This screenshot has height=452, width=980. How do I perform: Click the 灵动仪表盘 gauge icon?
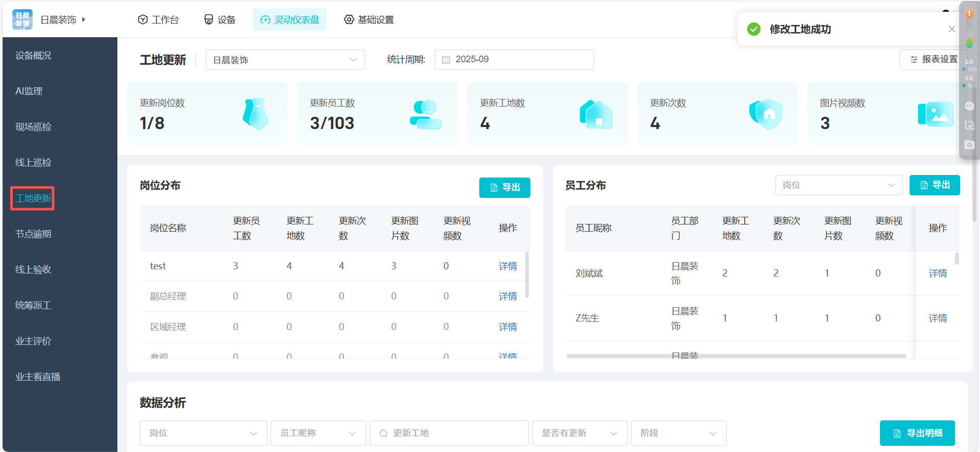tap(265, 20)
